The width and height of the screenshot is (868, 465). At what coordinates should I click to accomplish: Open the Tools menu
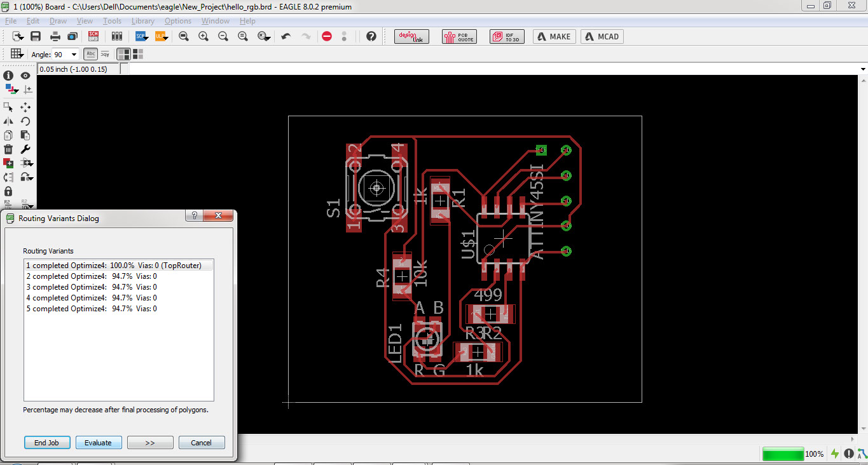click(112, 21)
